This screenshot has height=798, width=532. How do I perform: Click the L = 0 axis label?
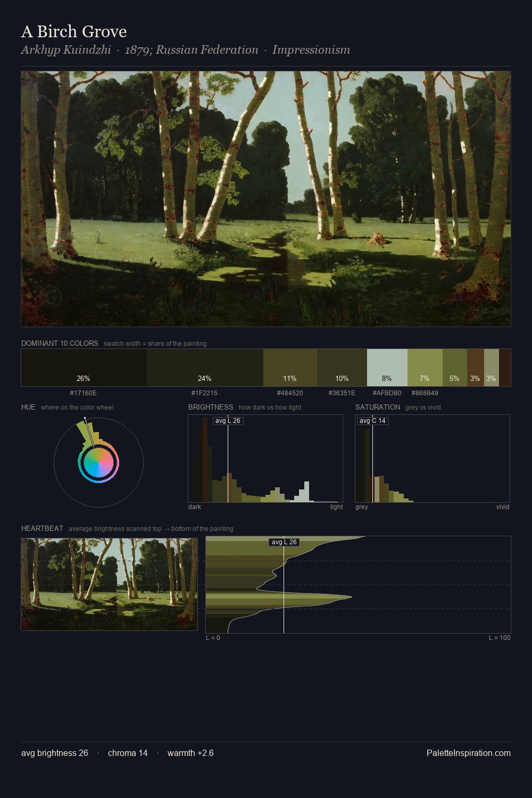pyautogui.click(x=213, y=638)
